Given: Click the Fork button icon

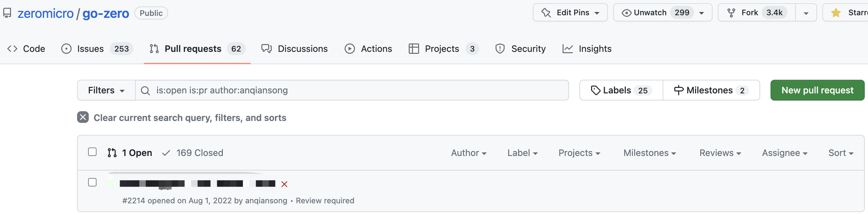Looking at the screenshot, I should [731, 13].
